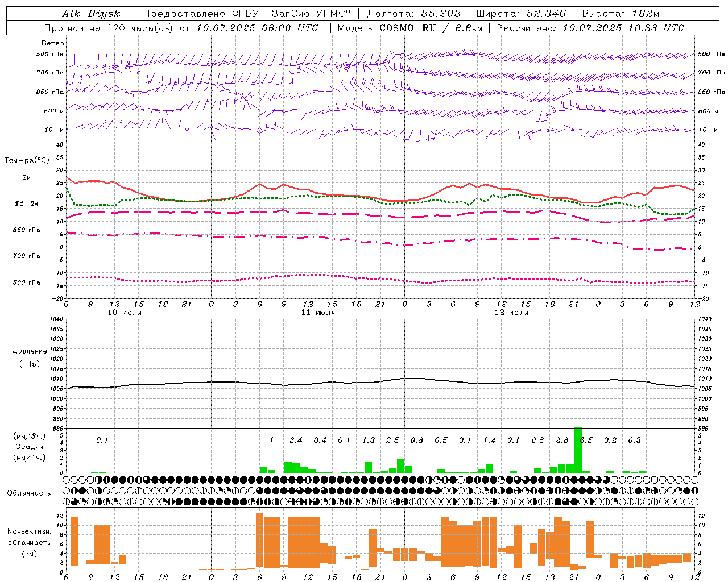This screenshot has height=582, width=728.
Task: Click the dashed line sample under Td 2м
Action: [x=26, y=210]
